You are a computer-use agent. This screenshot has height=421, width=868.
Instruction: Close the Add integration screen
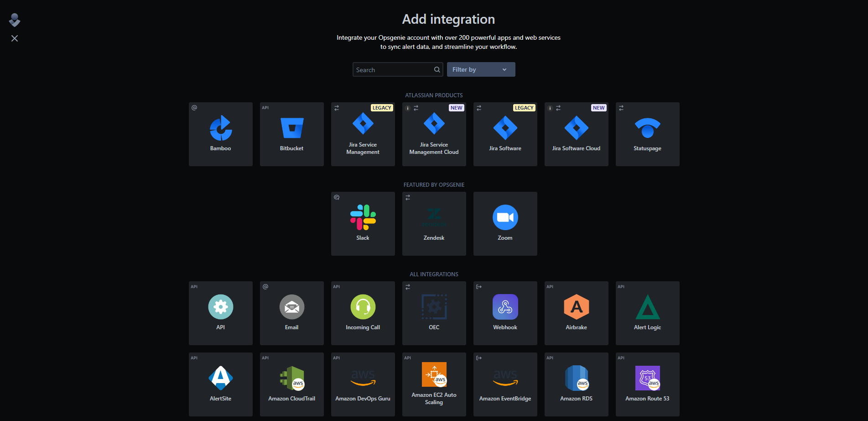[14, 38]
